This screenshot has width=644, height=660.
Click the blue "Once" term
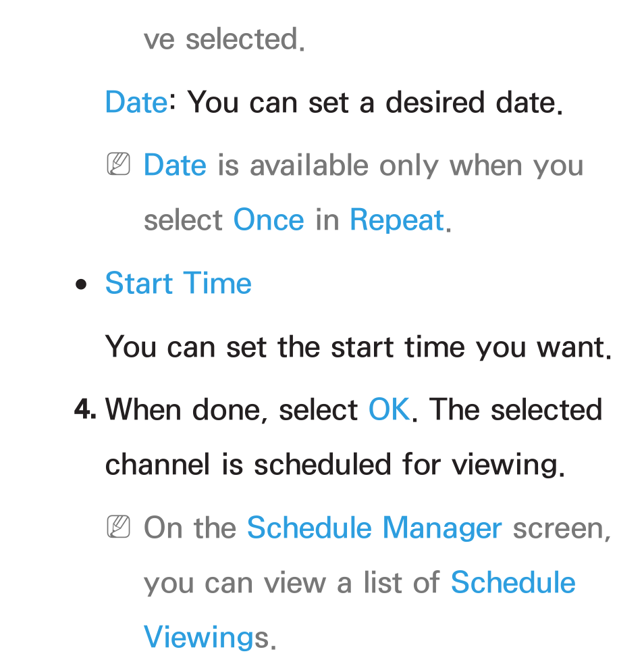[269, 220]
